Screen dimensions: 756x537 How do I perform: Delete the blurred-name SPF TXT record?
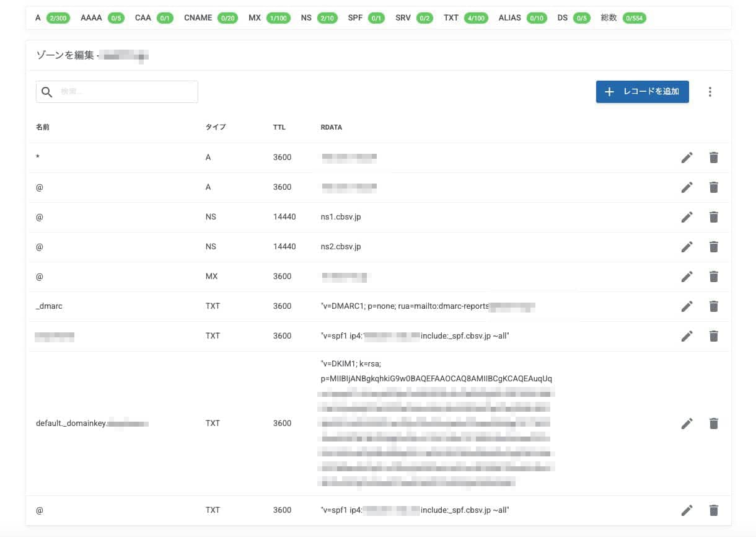pos(714,336)
